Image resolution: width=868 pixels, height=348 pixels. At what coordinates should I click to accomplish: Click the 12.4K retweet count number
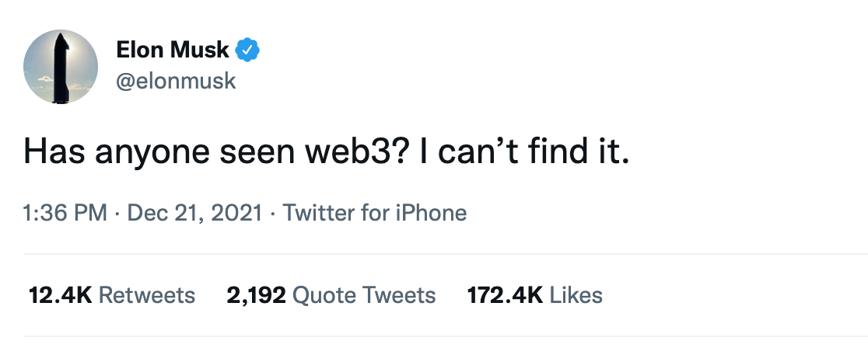[x=60, y=295]
